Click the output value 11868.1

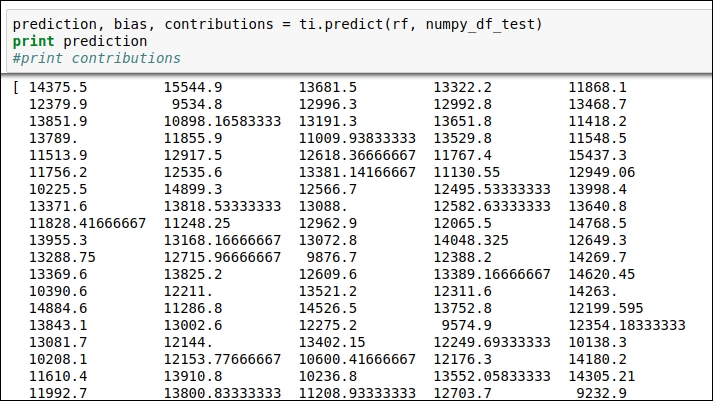click(598, 87)
